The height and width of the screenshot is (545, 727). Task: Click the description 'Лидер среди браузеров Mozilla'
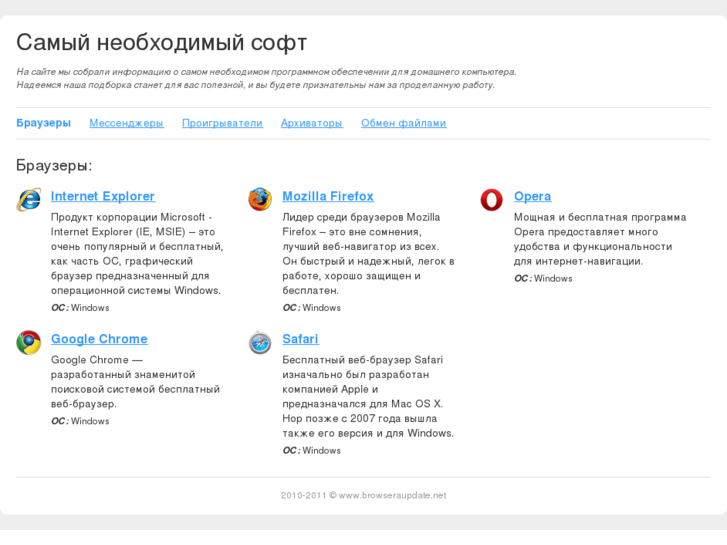click(369, 254)
